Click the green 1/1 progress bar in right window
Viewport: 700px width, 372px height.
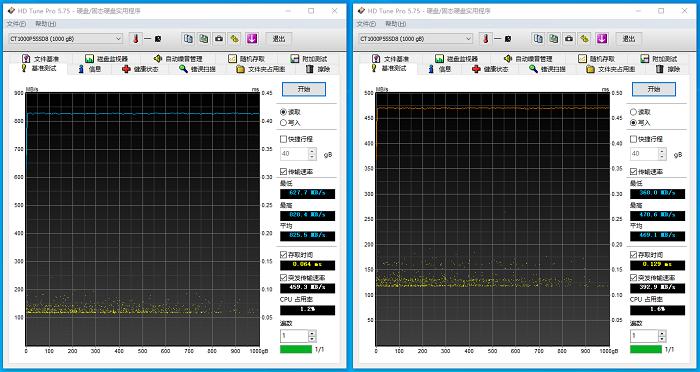[646, 349]
